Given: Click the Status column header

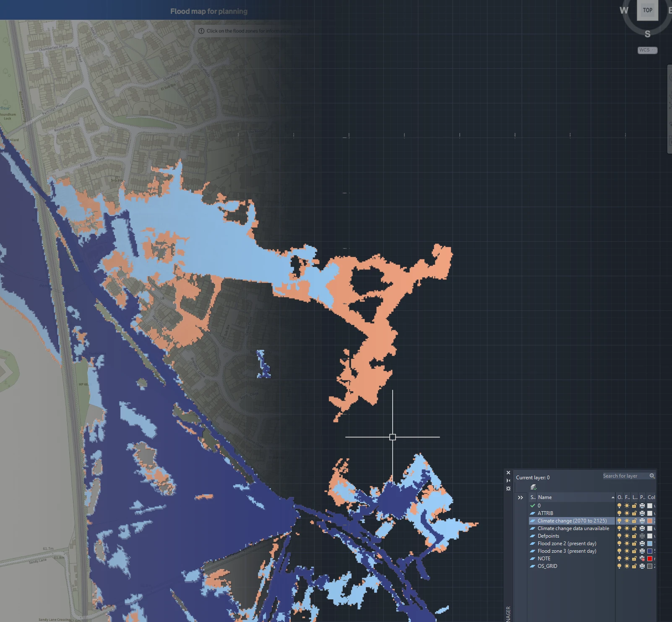Looking at the screenshot, I should pyautogui.click(x=533, y=497).
